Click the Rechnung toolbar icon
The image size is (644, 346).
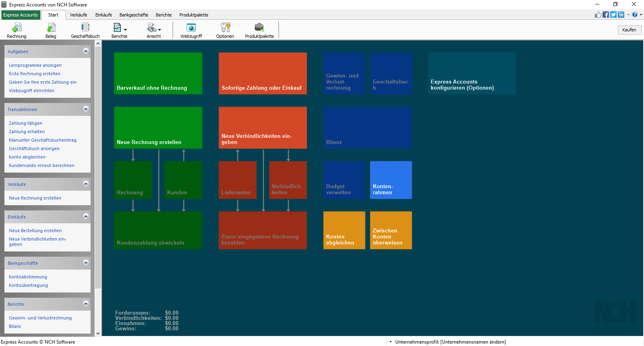tap(17, 31)
